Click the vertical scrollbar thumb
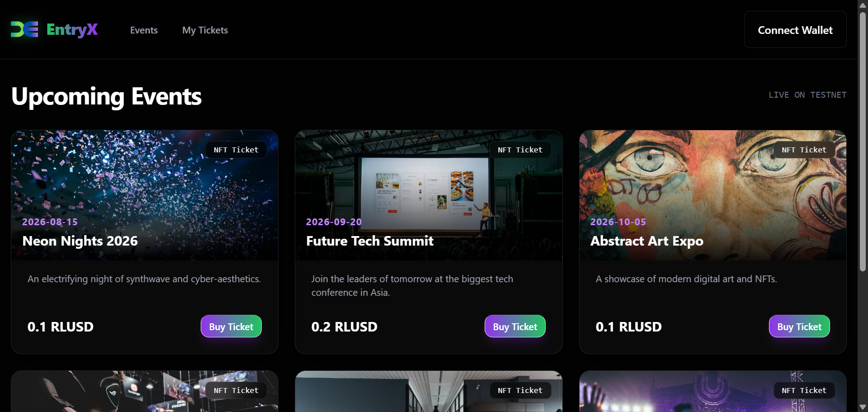Image resolution: width=868 pixels, height=412 pixels. tap(863, 142)
